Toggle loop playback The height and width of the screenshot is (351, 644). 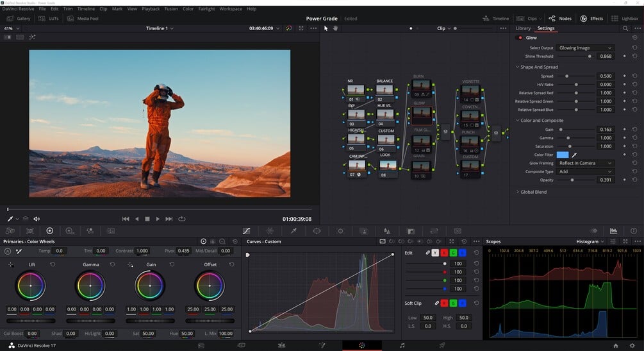(182, 219)
